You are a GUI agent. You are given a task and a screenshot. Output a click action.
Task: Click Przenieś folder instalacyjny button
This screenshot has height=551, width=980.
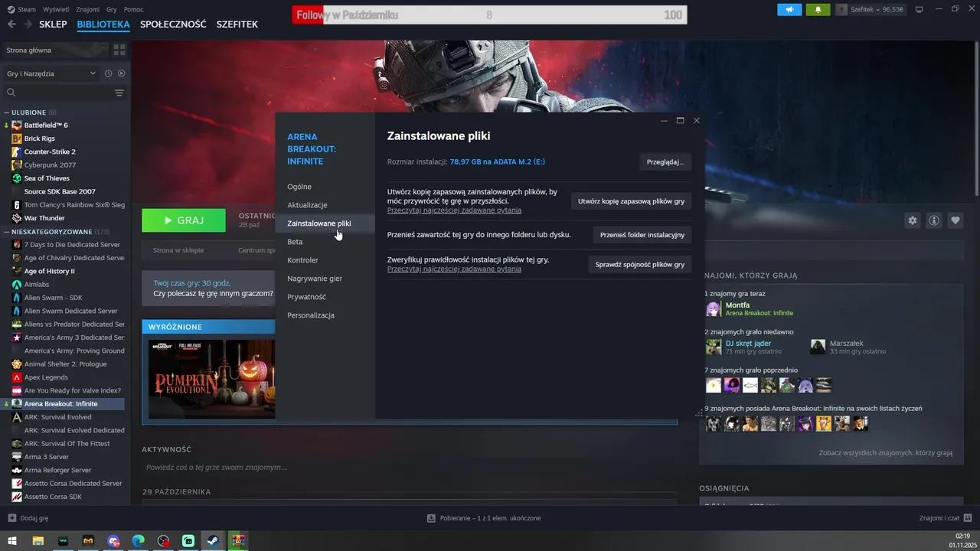(642, 235)
